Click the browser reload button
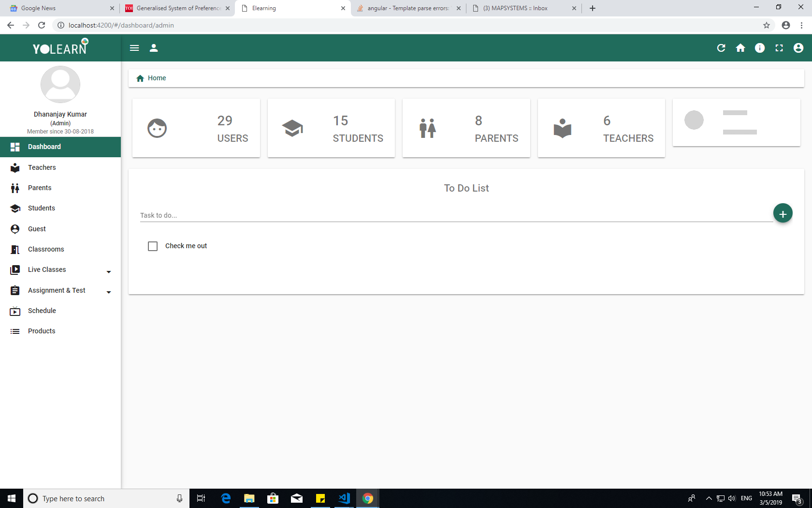The height and width of the screenshot is (508, 812). point(42,25)
